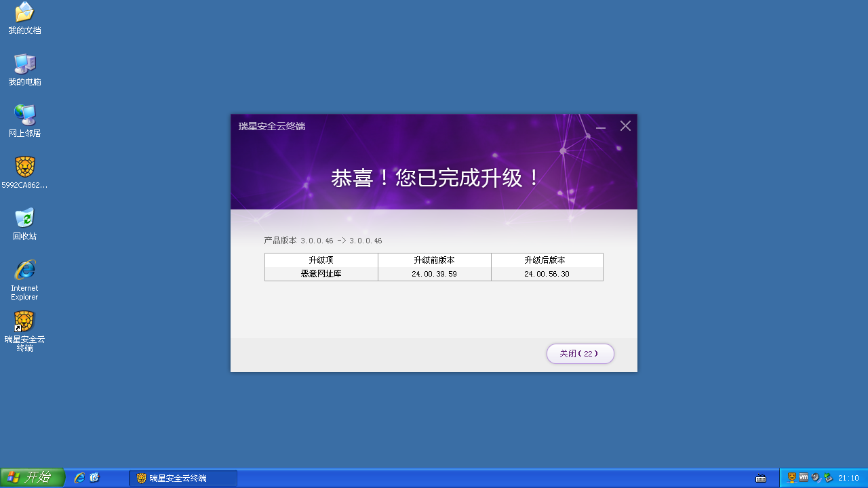Image resolution: width=868 pixels, height=488 pixels.
Task: Click the new version 24.00.56.30 cell
Action: click(x=547, y=274)
